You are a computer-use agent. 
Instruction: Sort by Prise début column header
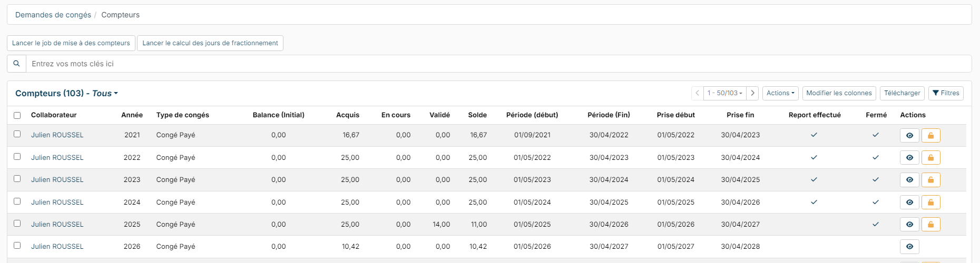click(676, 115)
